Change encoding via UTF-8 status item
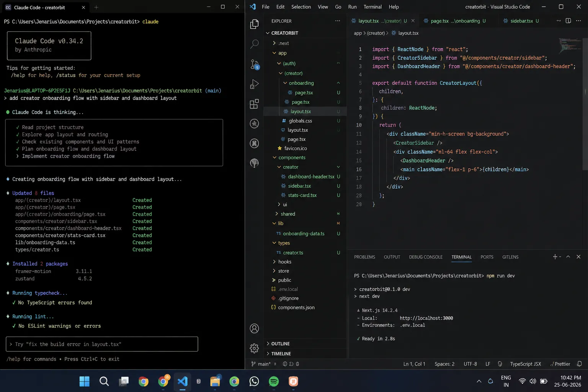This screenshot has width=588, height=392. coord(470,364)
